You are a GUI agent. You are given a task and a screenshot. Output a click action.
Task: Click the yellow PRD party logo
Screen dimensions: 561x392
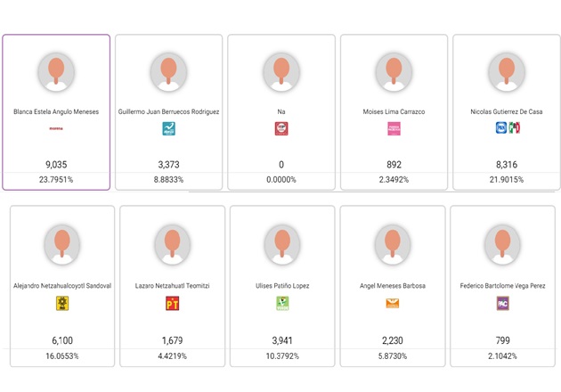point(62,303)
